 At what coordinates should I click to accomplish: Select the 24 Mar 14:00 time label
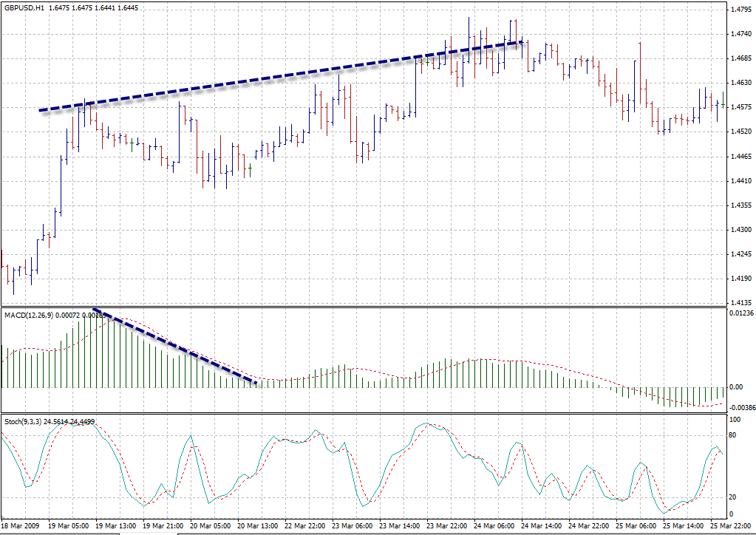(x=542, y=525)
